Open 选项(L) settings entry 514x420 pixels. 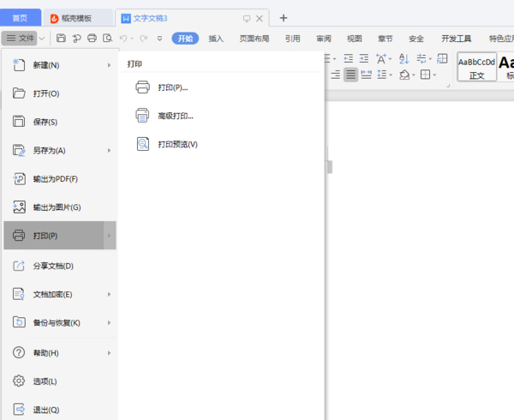(x=59, y=381)
